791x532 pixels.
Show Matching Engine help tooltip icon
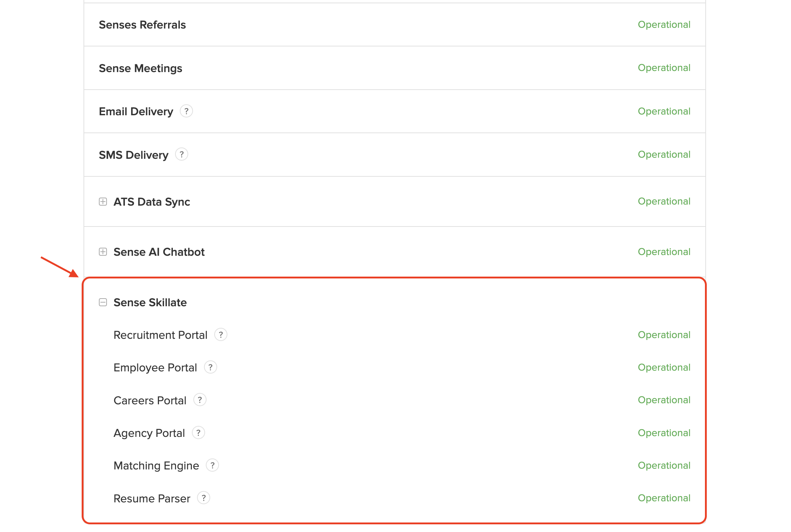point(212,465)
